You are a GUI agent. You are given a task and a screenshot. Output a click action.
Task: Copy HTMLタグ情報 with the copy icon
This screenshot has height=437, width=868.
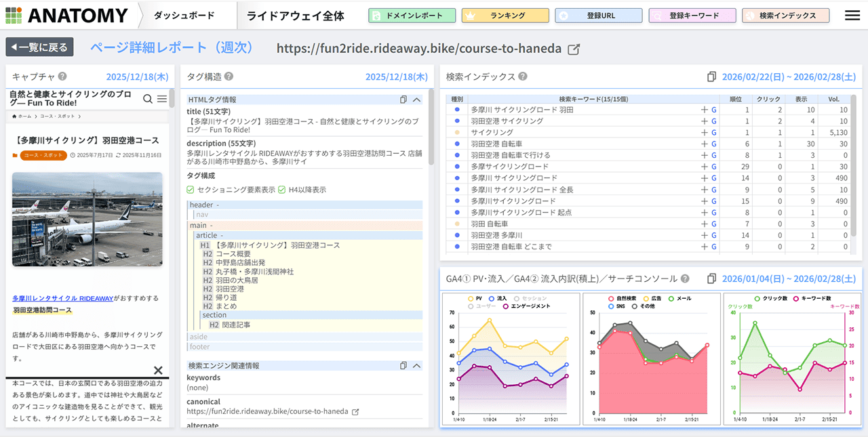pos(403,100)
